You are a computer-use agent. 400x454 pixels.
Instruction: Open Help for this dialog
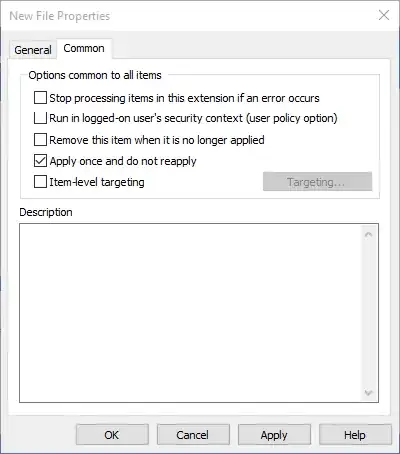pyautogui.click(x=355, y=435)
